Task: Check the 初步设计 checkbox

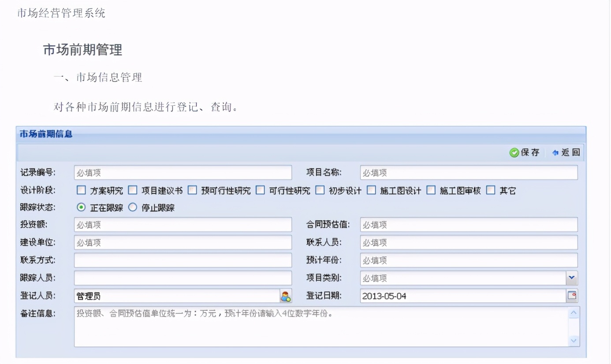Action: 320,189
